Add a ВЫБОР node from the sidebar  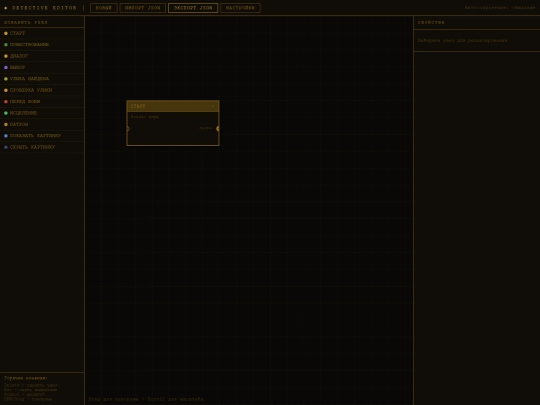pyautogui.click(x=42, y=68)
